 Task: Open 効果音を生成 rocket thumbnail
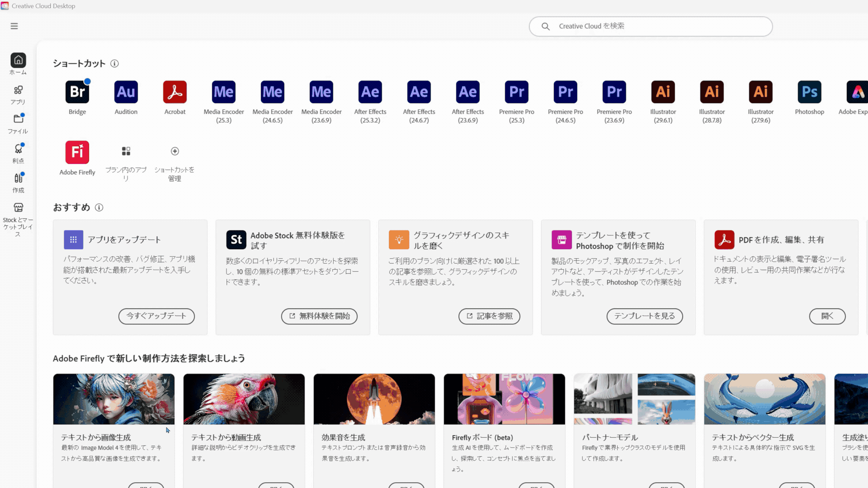click(374, 399)
